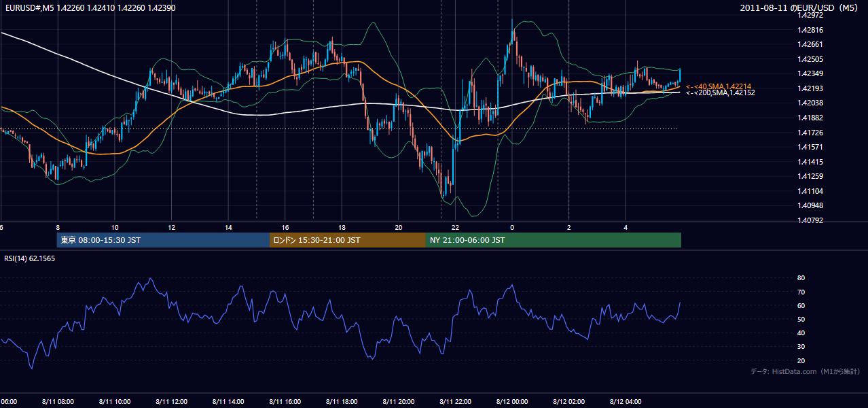
Task: Click price level 1.42038 on the axis
Action: tap(810, 103)
